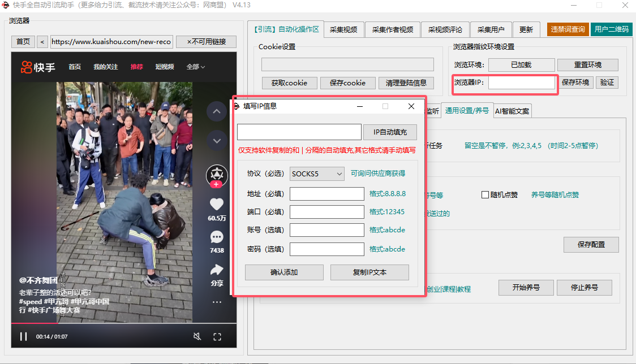Click the 保存cookie button
Screen dimensions: 636x364
[347, 83]
